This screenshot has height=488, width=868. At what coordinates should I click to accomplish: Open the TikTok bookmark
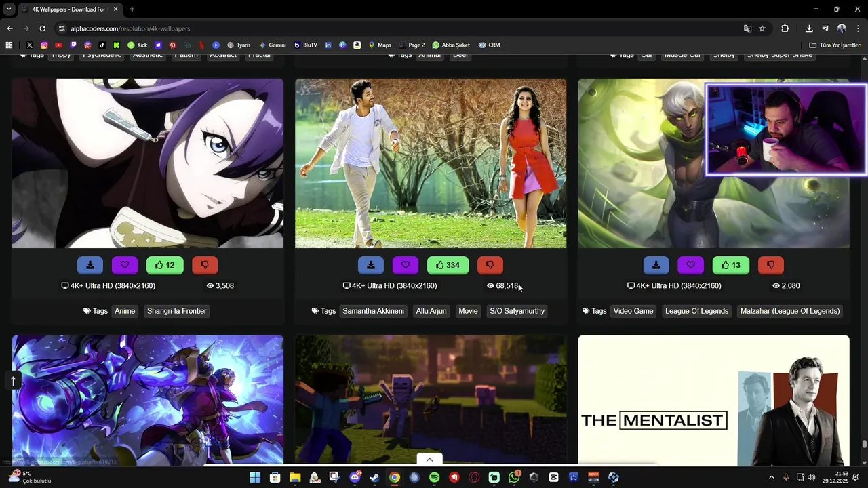point(102,45)
